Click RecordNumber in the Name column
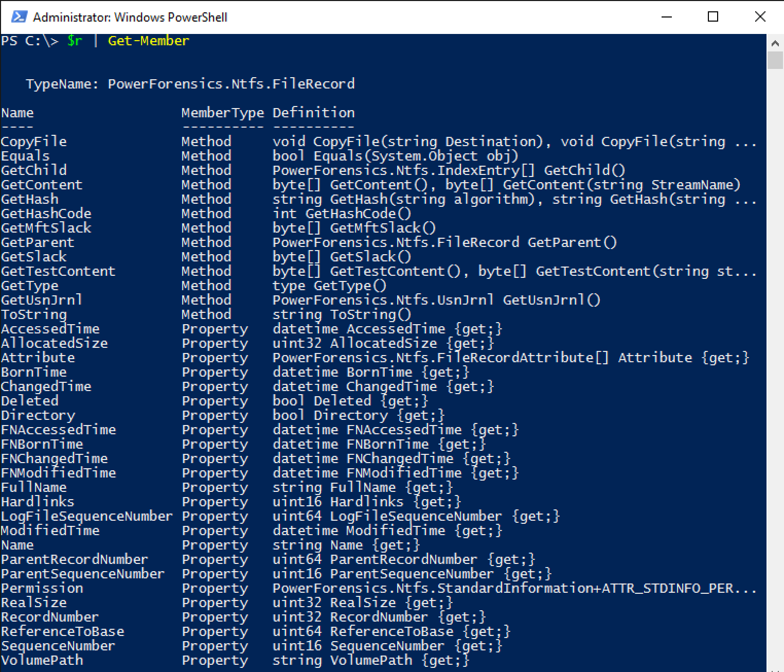The height and width of the screenshot is (672, 784). click(x=50, y=617)
